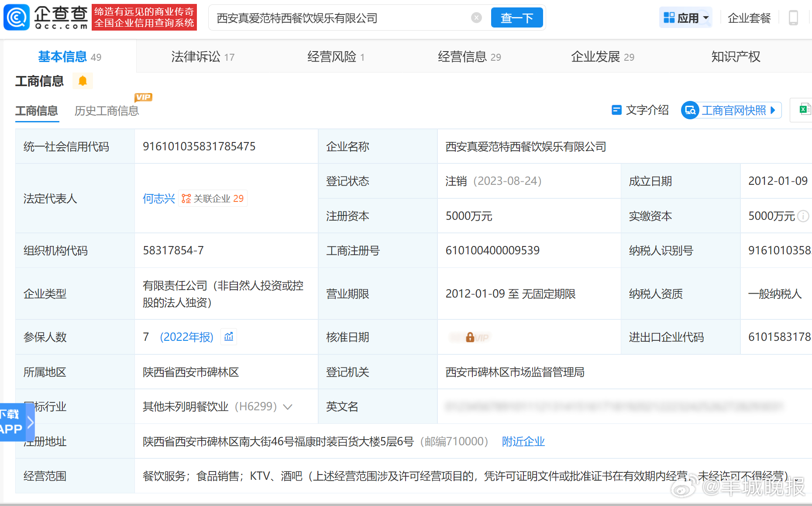Expand the 应用 dropdown menu
Image resolution: width=812 pixels, height=506 pixels.
coord(706,18)
